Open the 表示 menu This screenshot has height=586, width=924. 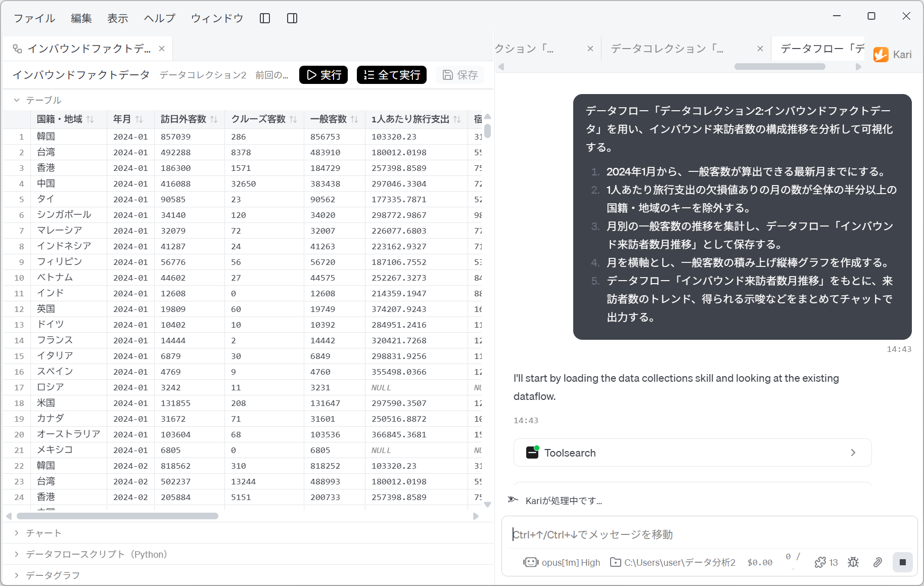(118, 18)
